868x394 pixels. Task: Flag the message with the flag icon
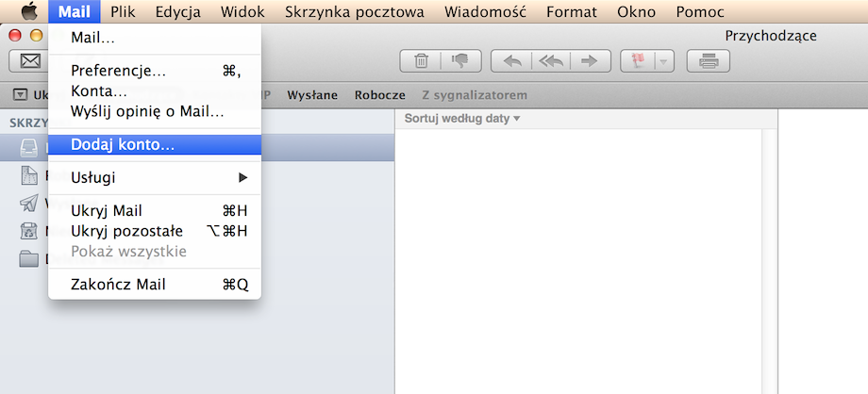[639, 61]
